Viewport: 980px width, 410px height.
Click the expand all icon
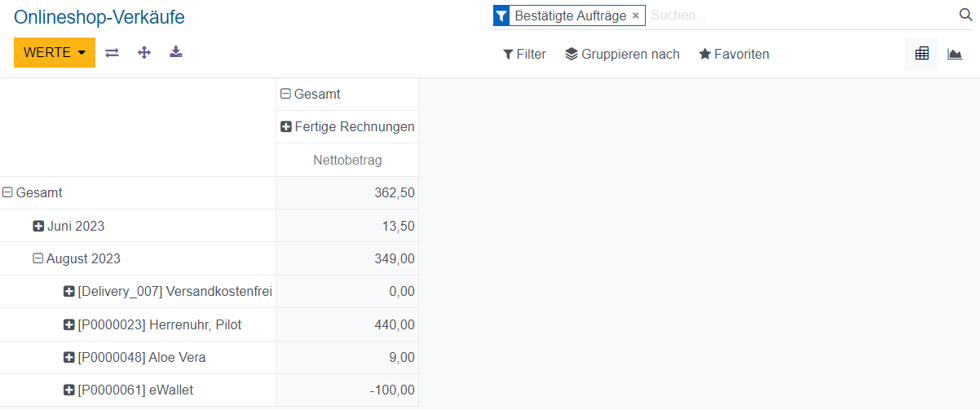[144, 53]
